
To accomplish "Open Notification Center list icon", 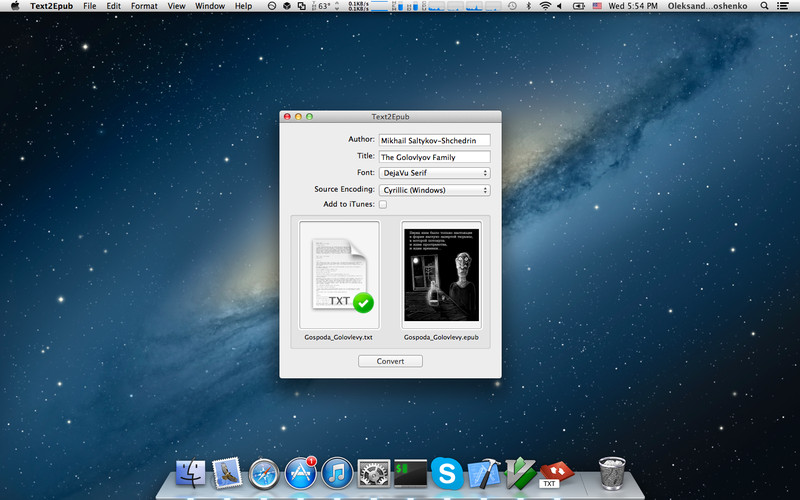I will 782,6.
